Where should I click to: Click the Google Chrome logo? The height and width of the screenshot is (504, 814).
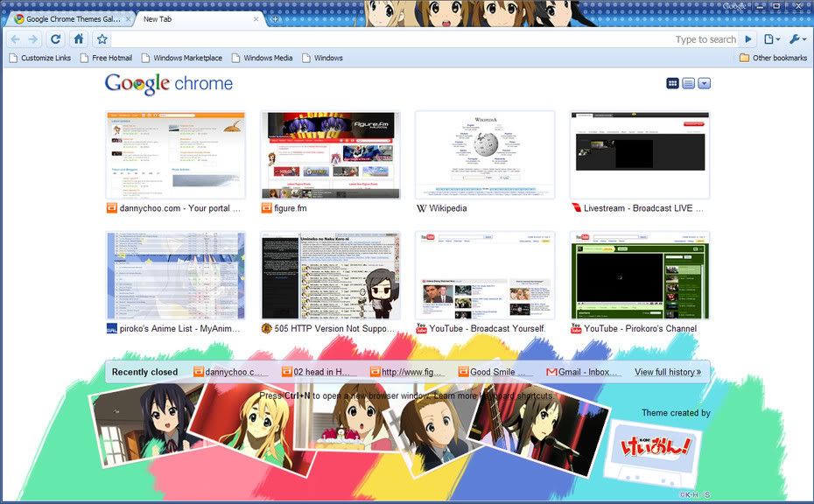click(x=169, y=84)
